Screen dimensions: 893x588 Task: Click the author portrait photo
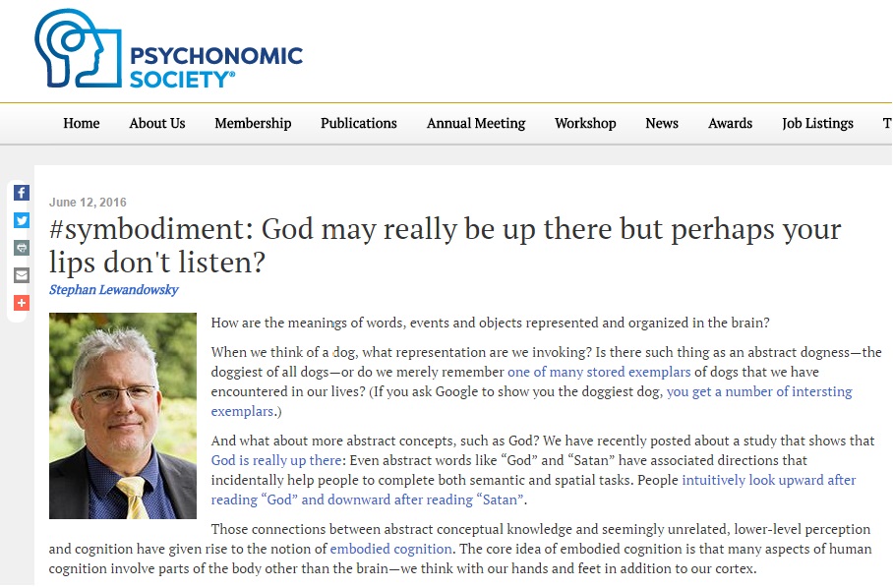[x=123, y=416]
